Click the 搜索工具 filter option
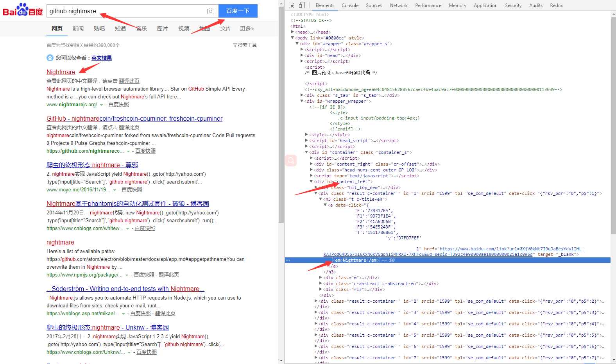This screenshot has height=364, width=616. point(245,45)
